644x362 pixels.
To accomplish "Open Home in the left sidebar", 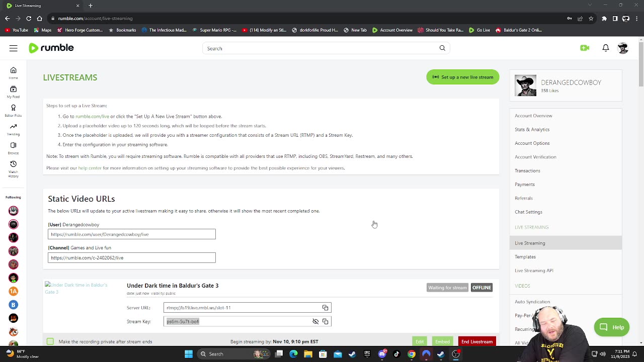I will pos(13,73).
